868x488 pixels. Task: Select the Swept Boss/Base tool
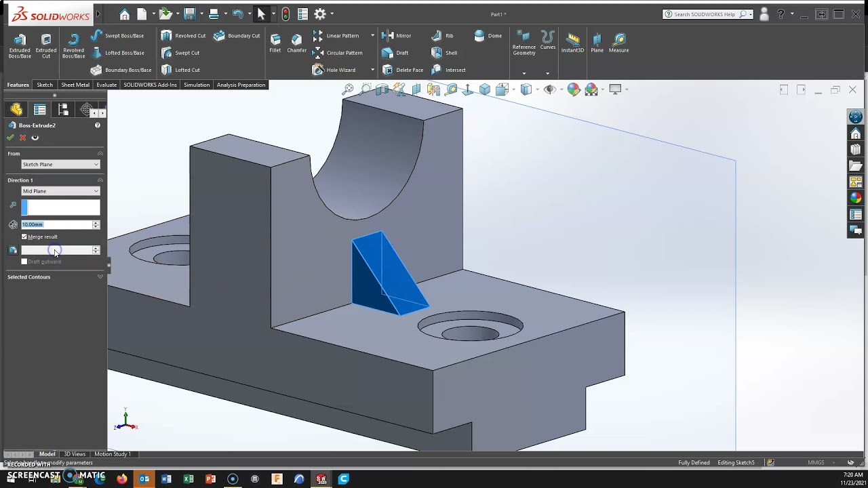[117, 35]
